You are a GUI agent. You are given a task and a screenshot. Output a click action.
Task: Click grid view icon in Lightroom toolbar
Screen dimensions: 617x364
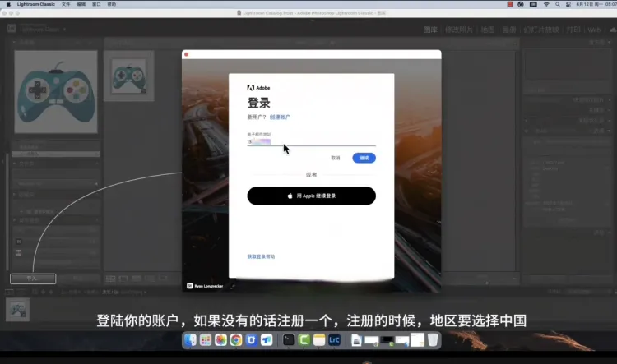110,279
